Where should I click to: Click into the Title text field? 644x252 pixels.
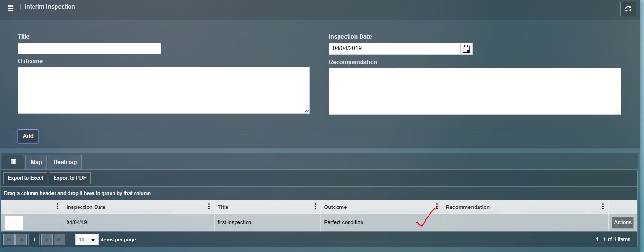pos(90,48)
